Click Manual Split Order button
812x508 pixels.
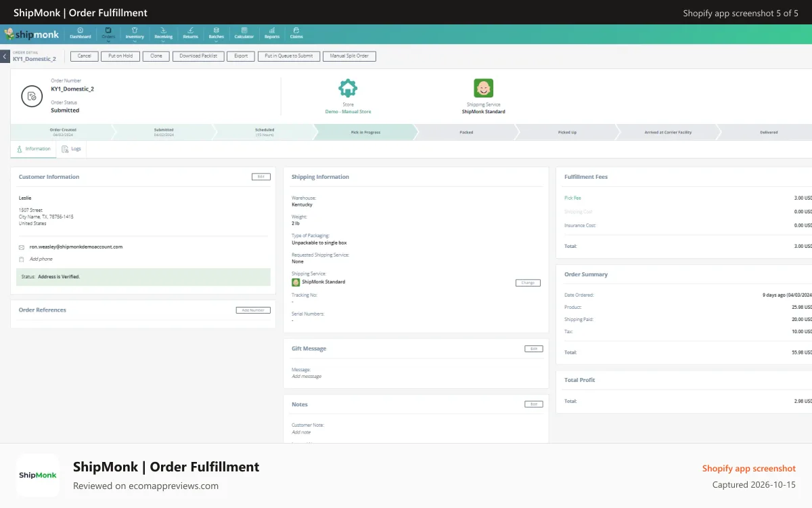[x=349, y=56]
